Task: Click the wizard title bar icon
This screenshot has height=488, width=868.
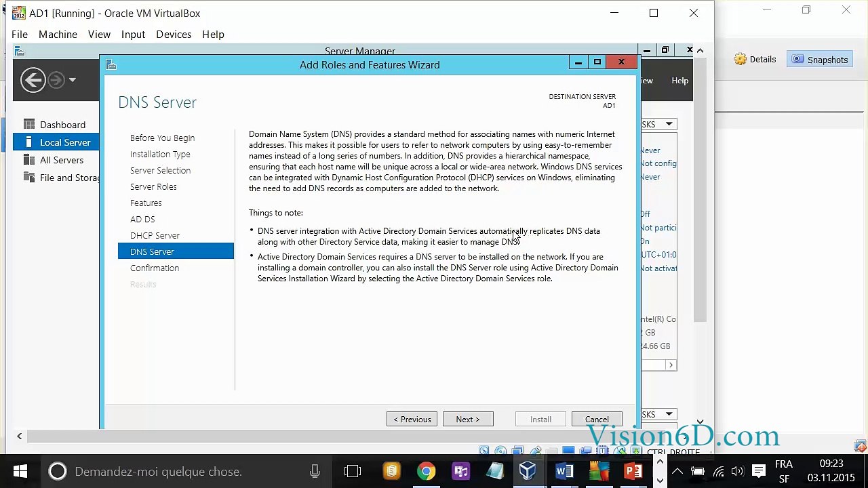Action: (x=111, y=65)
